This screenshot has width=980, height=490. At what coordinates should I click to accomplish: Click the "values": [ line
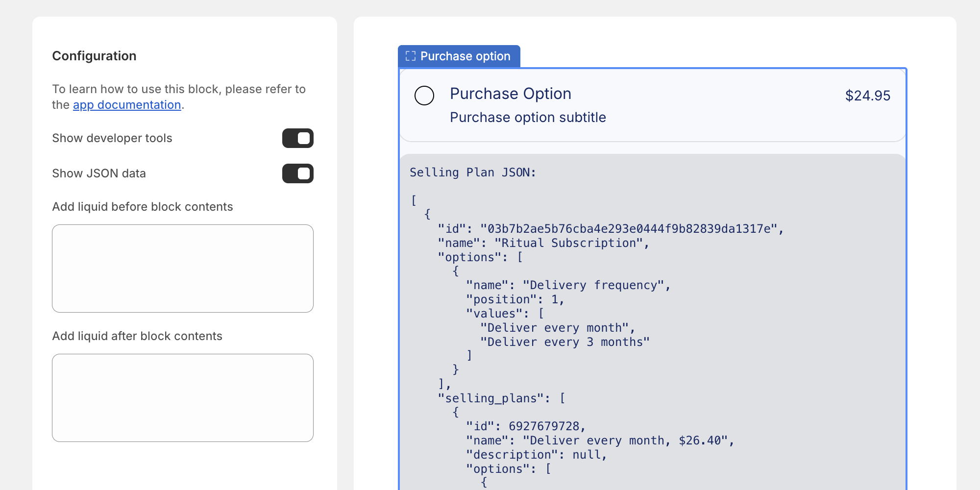505,314
